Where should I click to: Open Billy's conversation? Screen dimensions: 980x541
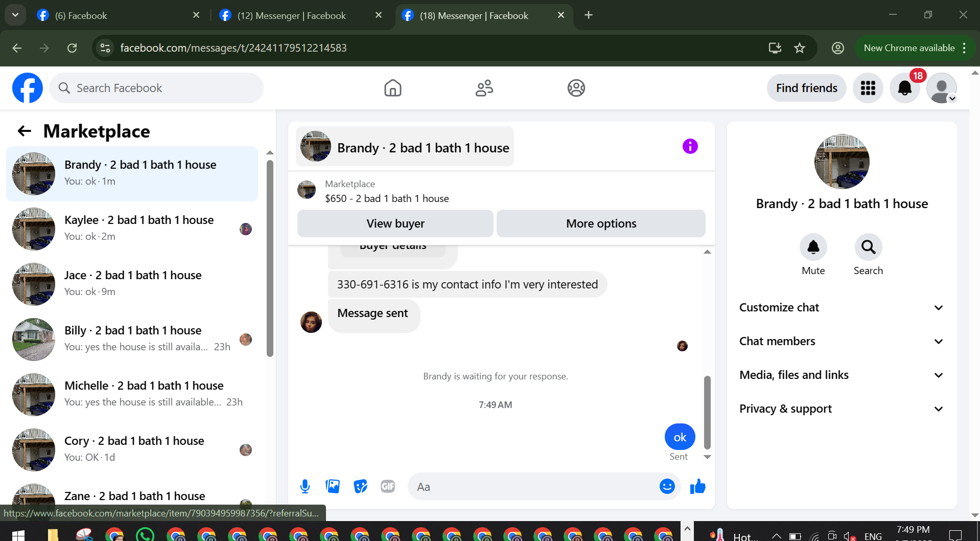pos(132,340)
